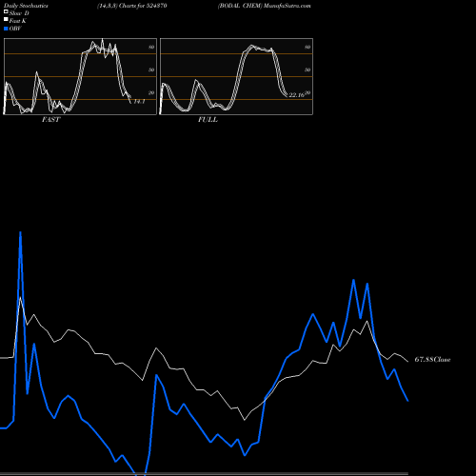Click the Slow D legend swatch
The image size is (476, 476).
6,11
